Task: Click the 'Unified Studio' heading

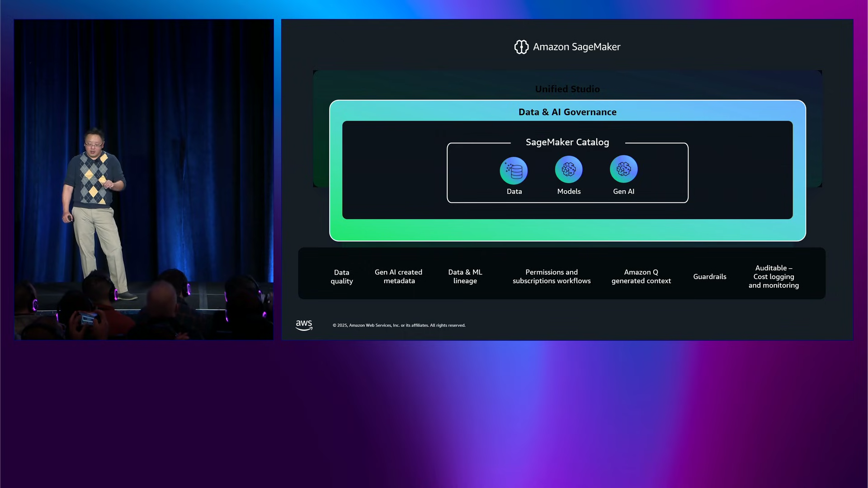Action: [x=567, y=89]
